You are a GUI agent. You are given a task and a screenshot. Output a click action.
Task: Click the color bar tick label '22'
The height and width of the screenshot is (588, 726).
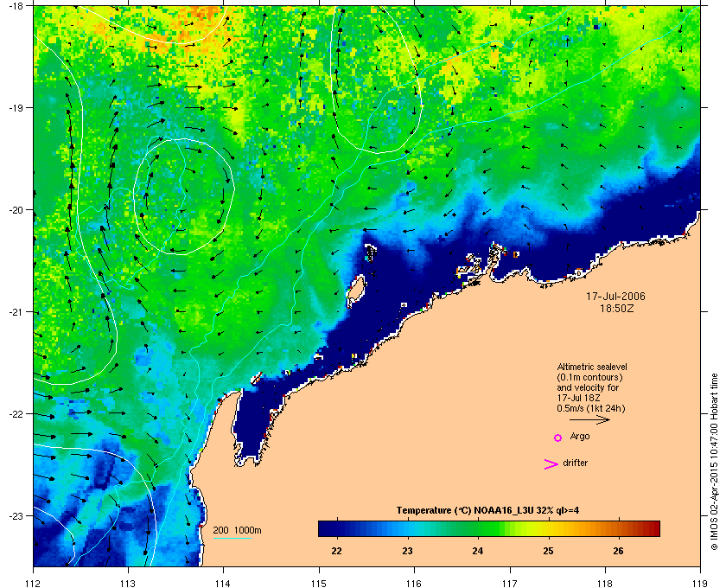(337, 551)
